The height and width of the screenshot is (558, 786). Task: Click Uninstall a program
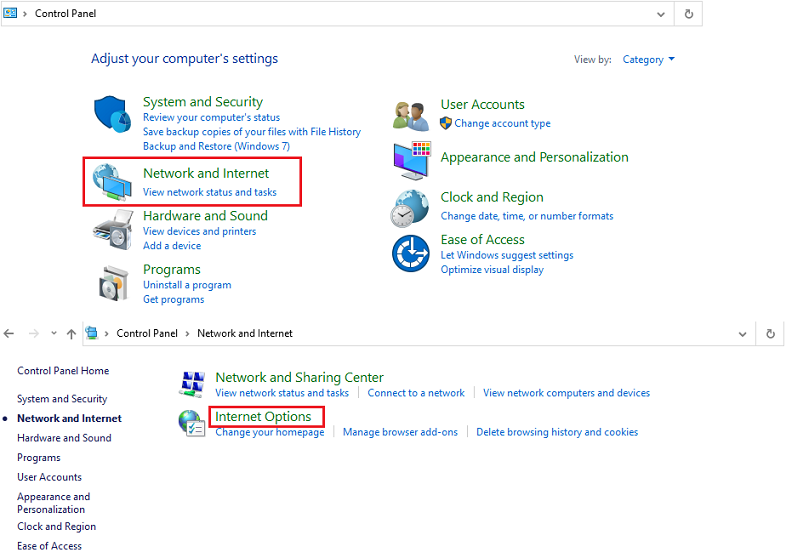(187, 285)
